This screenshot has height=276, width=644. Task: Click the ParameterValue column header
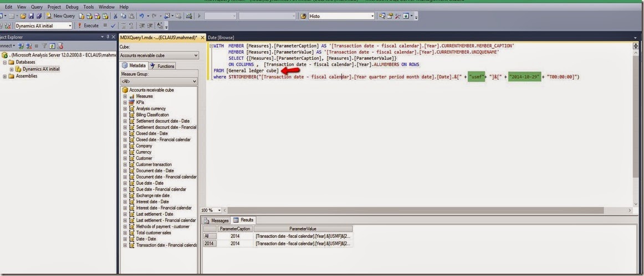pos(303,229)
